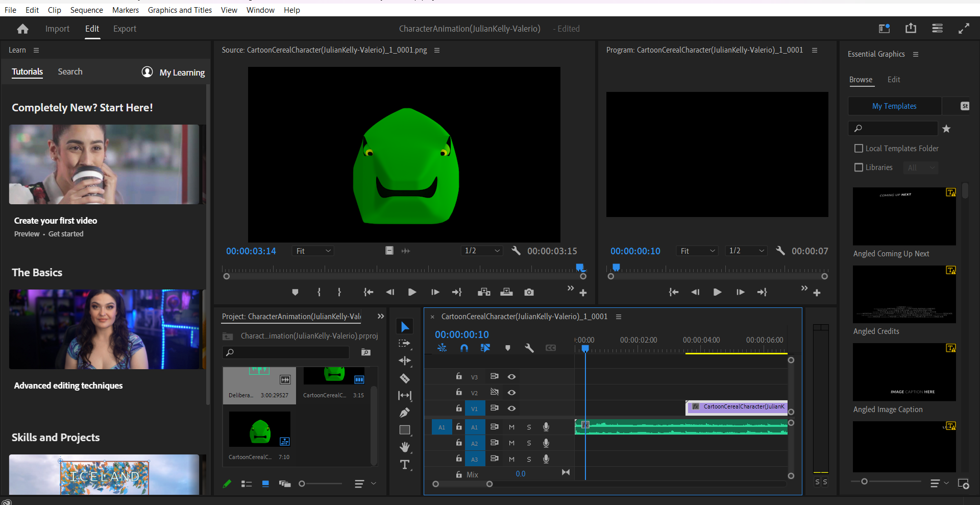This screenshot has width=980, height=505.
Task: Adjust Project panel thumbnail zoom slider
Action: [302, 484]
